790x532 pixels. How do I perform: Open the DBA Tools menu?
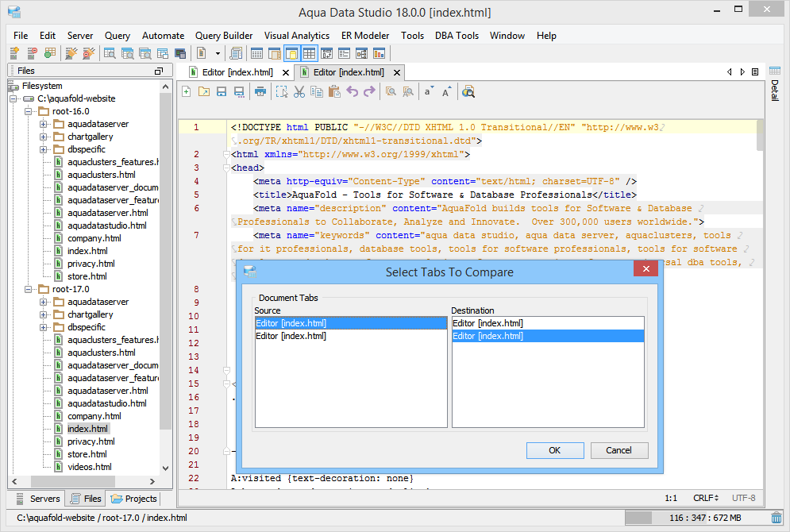[457, 36]
